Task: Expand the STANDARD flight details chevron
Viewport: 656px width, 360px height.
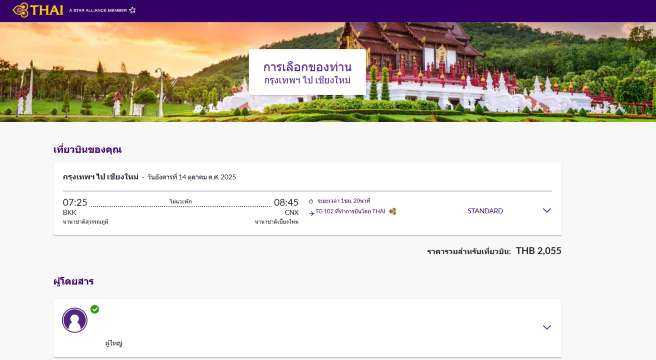Action: (547, 211)
